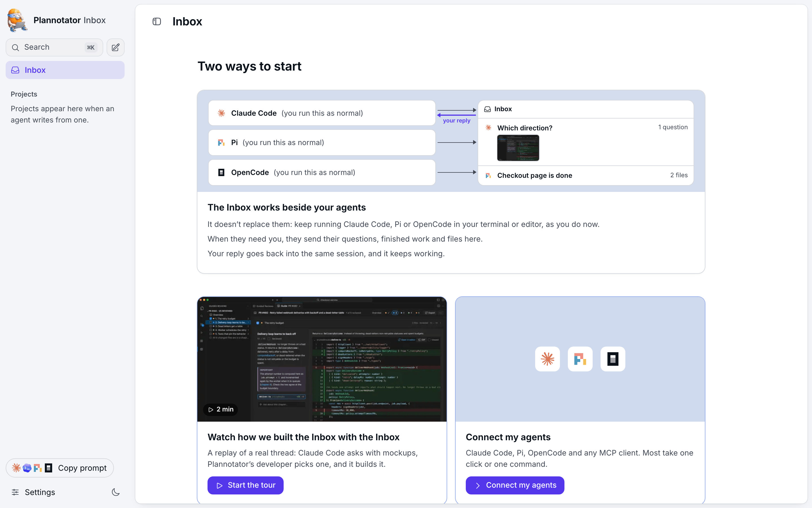Click the inbox tray icon in the diagram header
This screenshot has width=812, height=508.
tap(487, 109)
